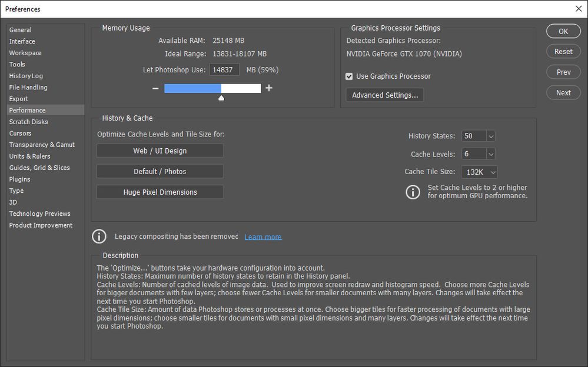
Task: Click the History States value 50
Action: [474, 136]
